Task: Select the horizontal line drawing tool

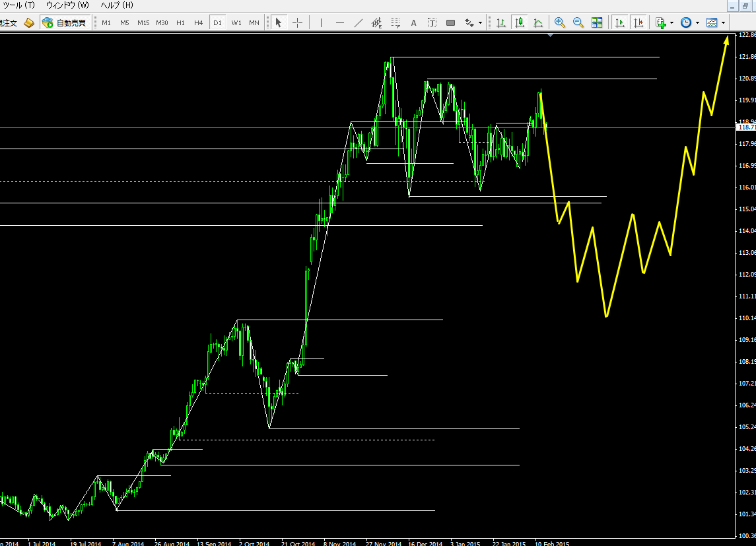Action: point(340,22)
